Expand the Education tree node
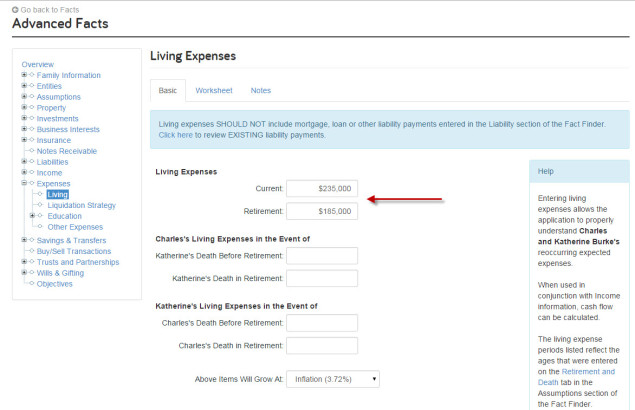Screen dimensions: 635x410 coord(32,216)
